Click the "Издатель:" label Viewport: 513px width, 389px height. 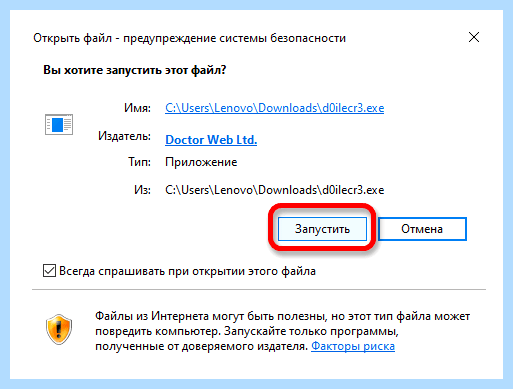click(124, 136)
